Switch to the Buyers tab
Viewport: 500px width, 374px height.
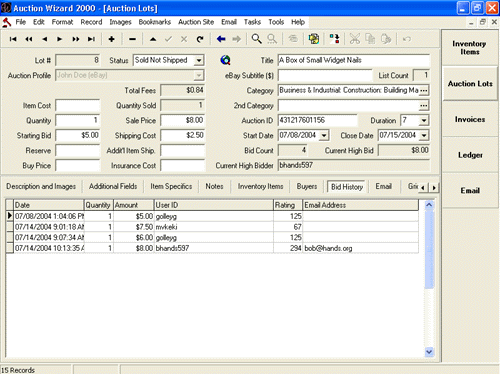(x=307, y=186)
